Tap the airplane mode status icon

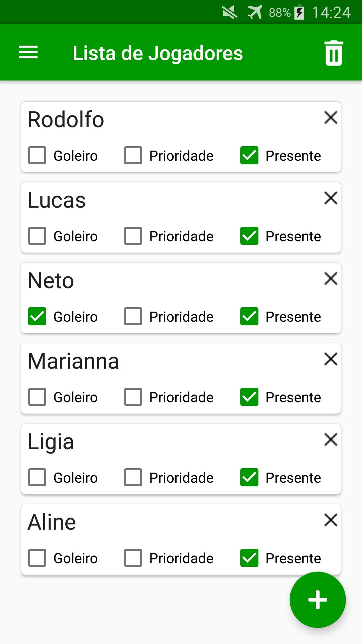tap(255, 13)
